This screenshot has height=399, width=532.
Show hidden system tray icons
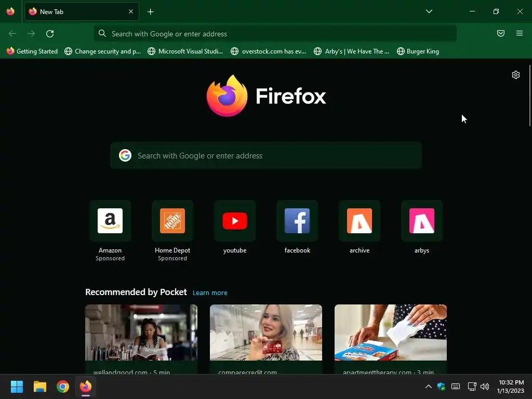point(428,387)
